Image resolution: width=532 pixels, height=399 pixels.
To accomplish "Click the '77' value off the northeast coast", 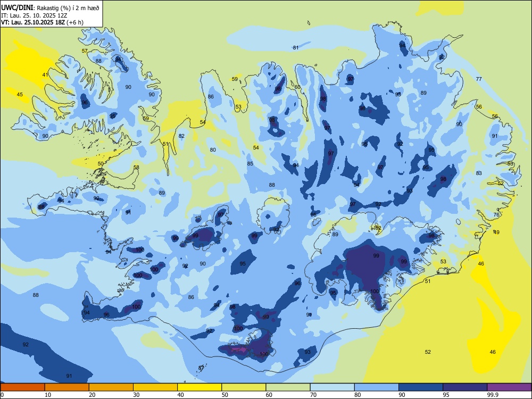I will (x=479, y=79).
